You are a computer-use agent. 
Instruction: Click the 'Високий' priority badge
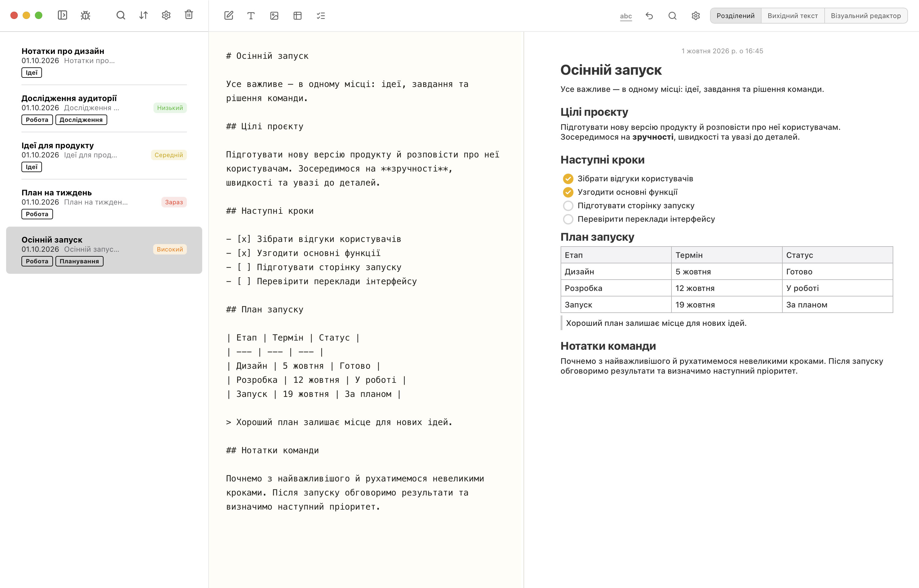pos(170,249)
